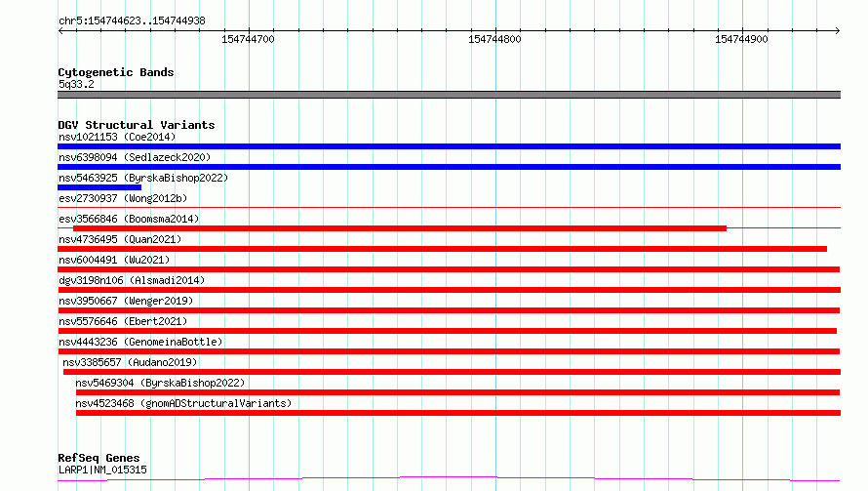Open nsv6398094 (Sedlazeck2020) variant label
This screenshot has width=868, height=491.
135,157
